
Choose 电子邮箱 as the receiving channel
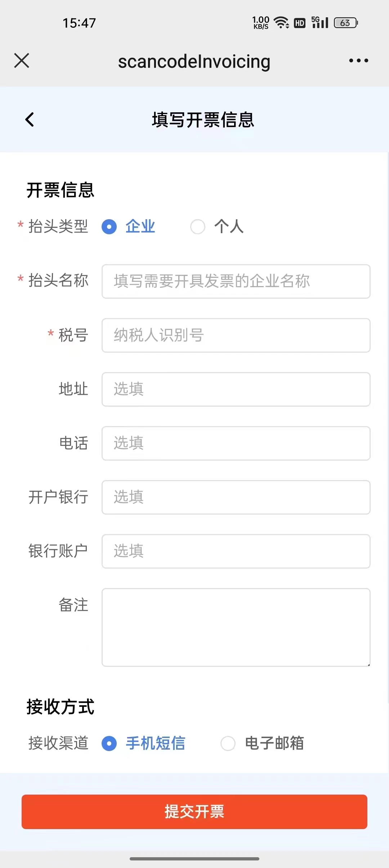[x=228, y=743]
